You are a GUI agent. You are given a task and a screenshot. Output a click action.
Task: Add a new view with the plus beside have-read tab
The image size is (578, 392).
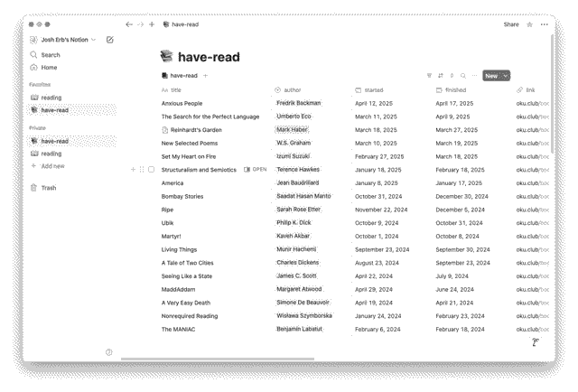pos(205,76)
